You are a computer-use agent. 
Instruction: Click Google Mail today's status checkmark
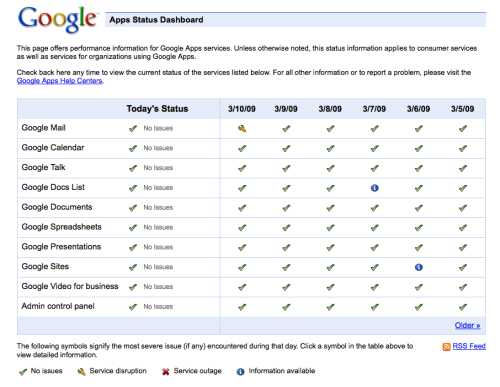coord(133,128)
